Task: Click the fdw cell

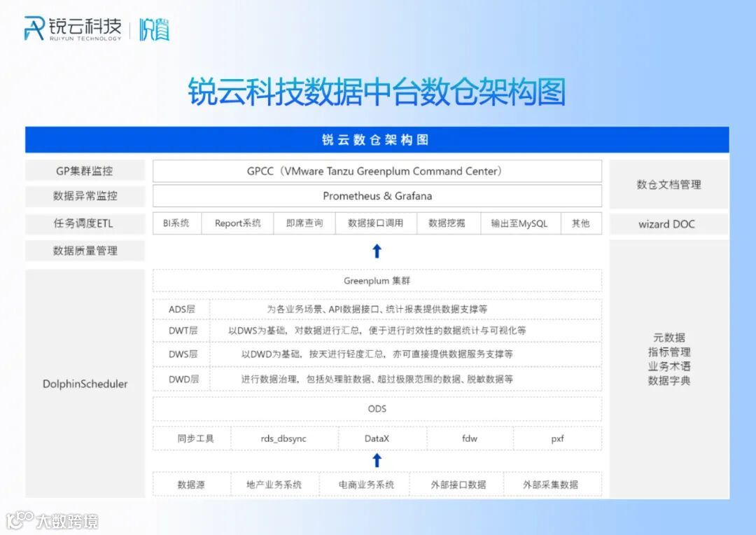Action: point(469,438)
